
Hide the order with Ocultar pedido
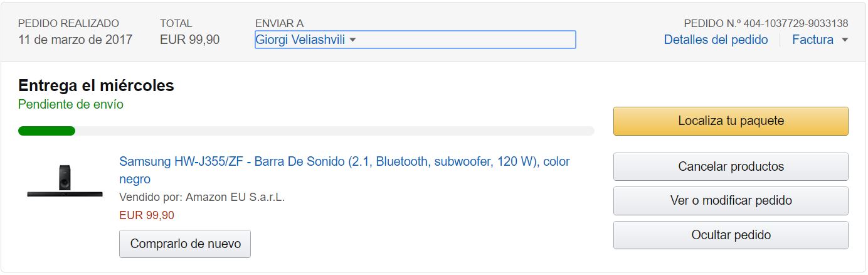[x=731, y=235]
